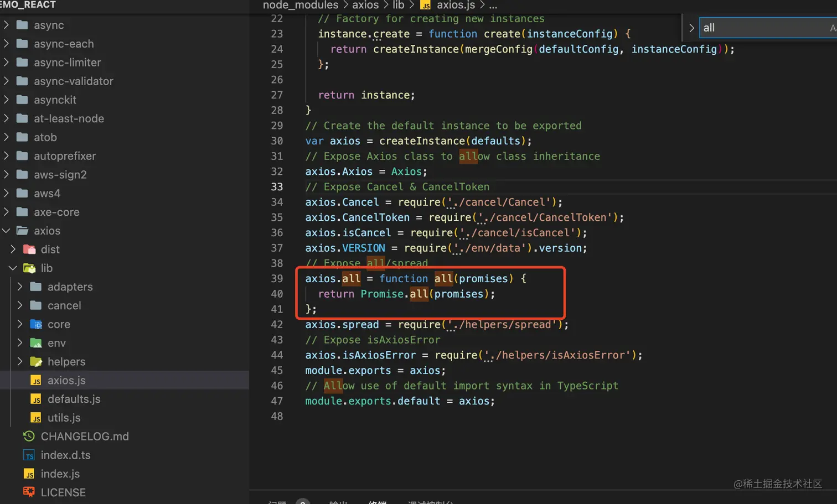The image size is (837, 504).
Task: Open CHANGELOG.md label in the explorer
Action: point(85,437)
